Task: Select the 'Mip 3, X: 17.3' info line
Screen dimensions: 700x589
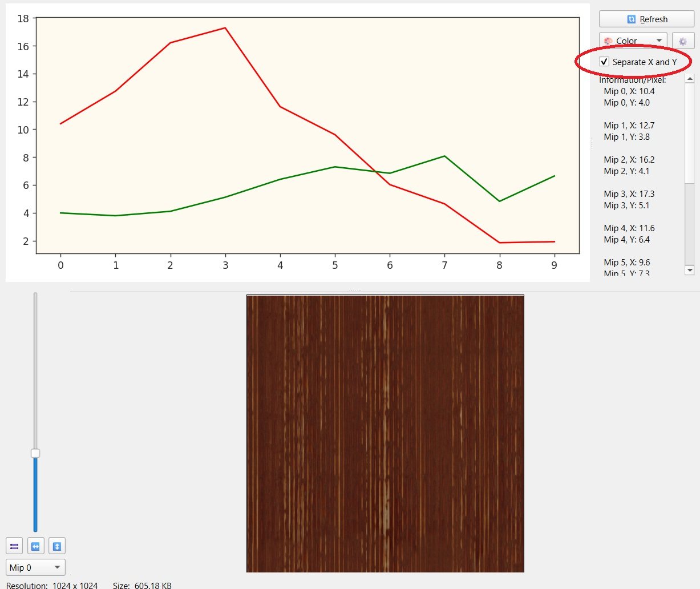Action: (629, 194)
